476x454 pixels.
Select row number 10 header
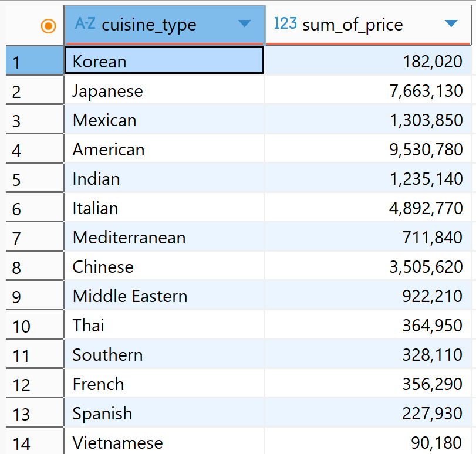coord(35,325)
